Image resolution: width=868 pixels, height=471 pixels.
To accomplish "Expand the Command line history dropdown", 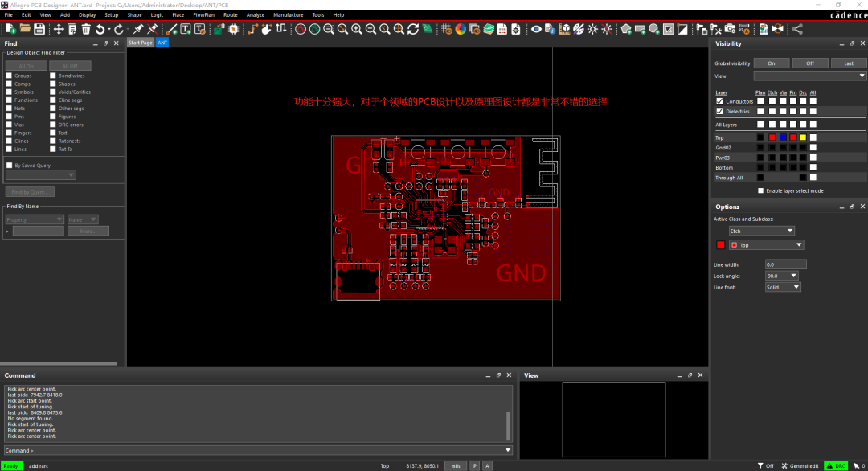I will coord(508,451).
